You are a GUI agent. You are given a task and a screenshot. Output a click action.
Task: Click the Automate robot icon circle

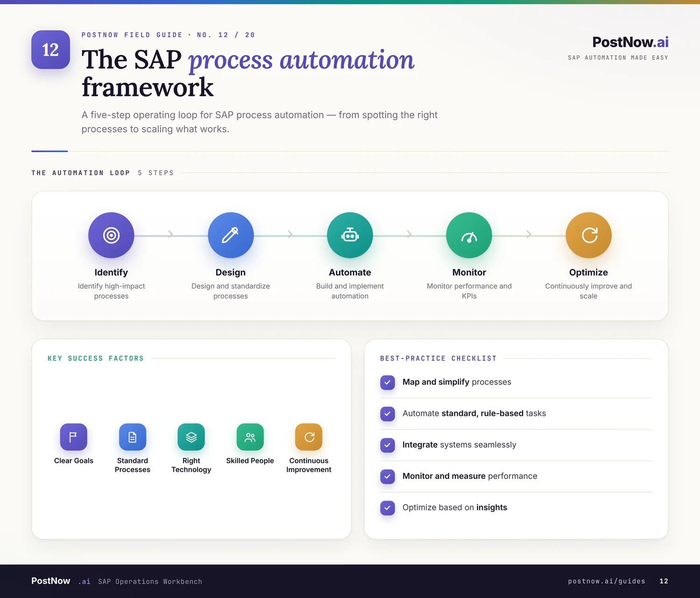350,235
